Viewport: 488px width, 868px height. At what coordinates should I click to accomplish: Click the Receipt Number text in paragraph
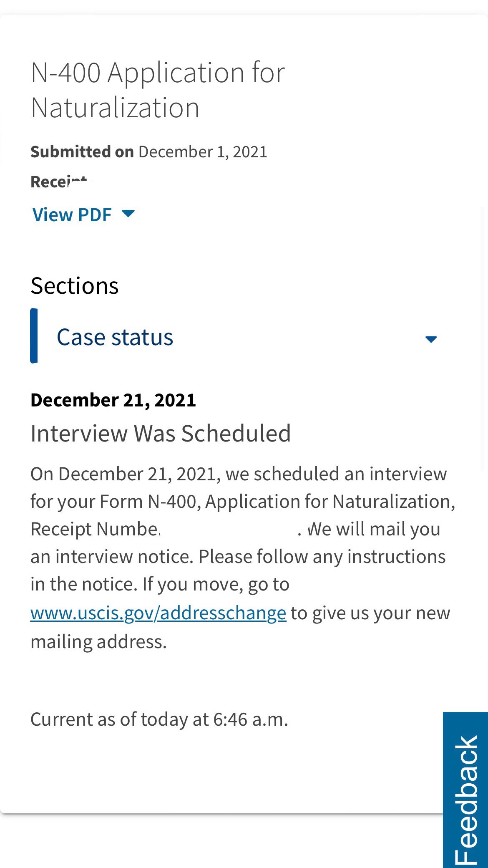(95, 529)
